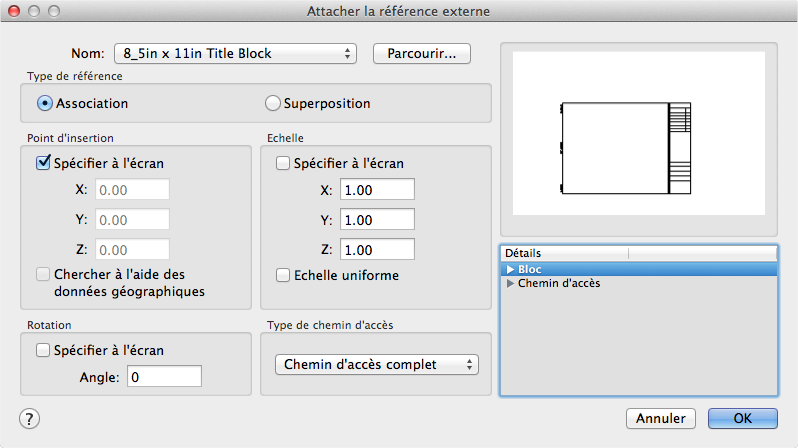Open the Nom dropdown list
Image resolution: width=798 pixels, height=448 pixels.
point(236,53)
